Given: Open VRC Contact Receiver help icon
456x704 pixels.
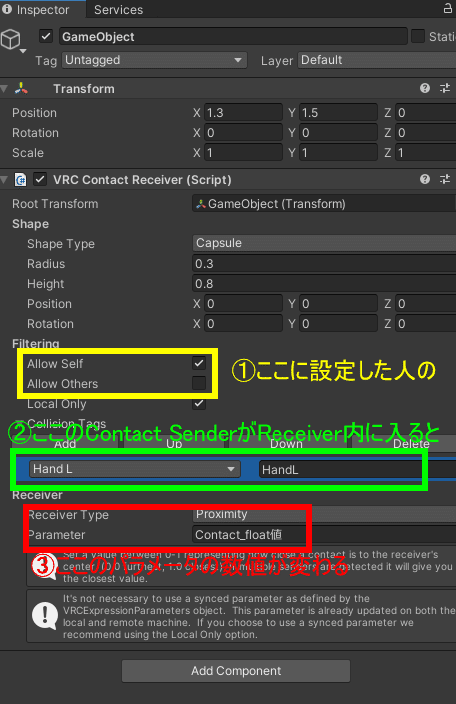Looking at the screenshot, I should pyautogui.click(x=425, y=179).
